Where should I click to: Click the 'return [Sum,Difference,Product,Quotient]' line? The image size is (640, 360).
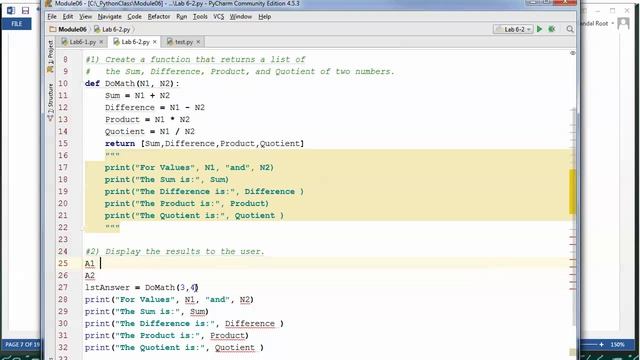(204, 143)
